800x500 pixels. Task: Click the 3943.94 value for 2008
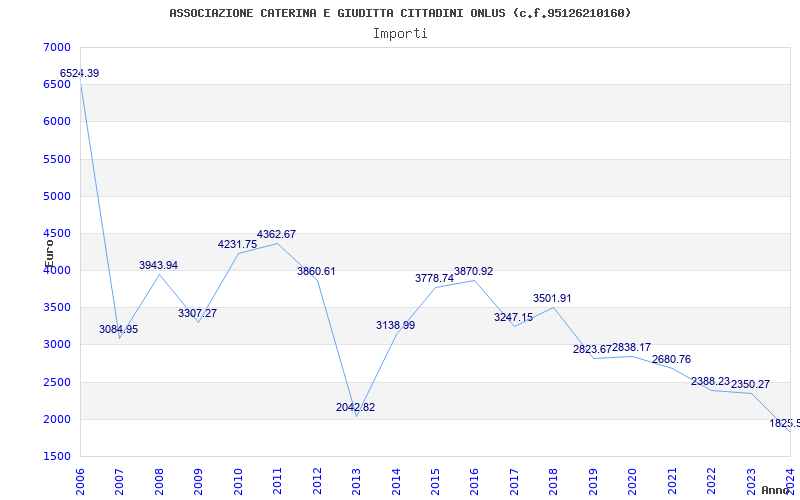(x=158, y=265)
